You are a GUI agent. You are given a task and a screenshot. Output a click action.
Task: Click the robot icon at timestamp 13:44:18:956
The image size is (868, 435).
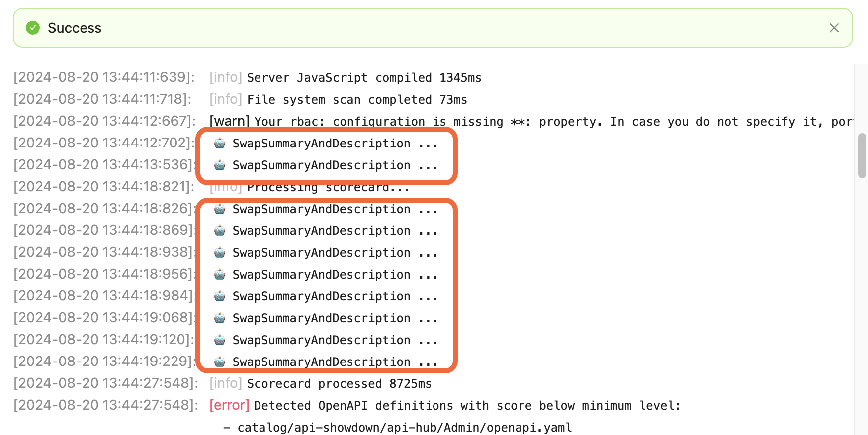pos(220,275)
